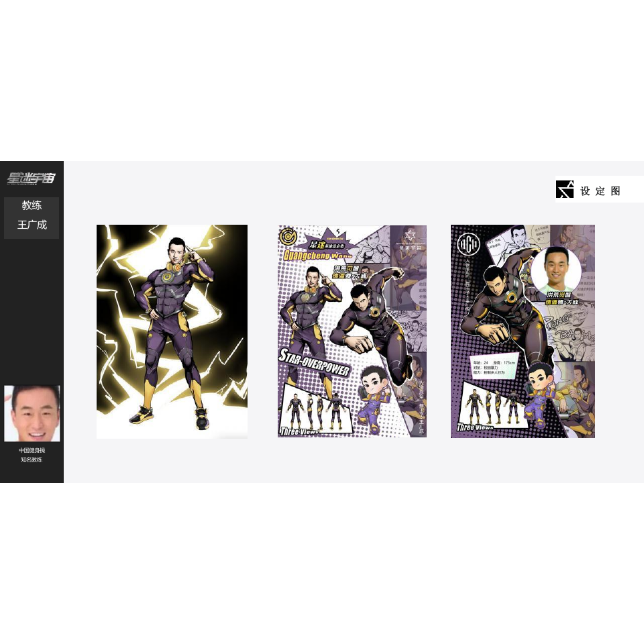Click the black star icon beside 设定图
This screenshot has height=644, width=644.
click(x=565, y=189)
